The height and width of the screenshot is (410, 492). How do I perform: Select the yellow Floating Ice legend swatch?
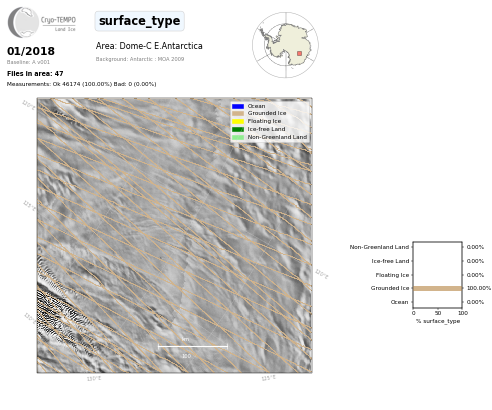pos(238,121)
